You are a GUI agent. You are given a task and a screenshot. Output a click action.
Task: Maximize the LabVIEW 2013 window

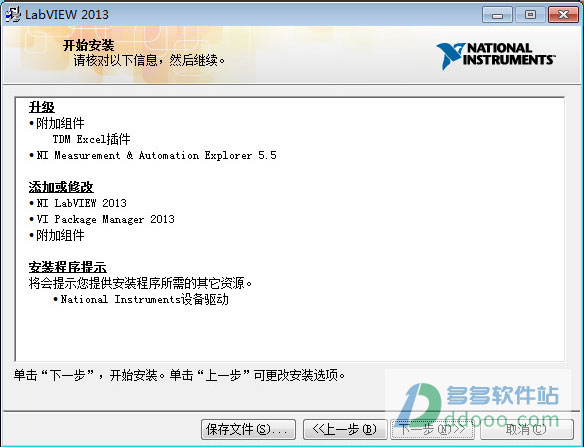tap(530, 15)
